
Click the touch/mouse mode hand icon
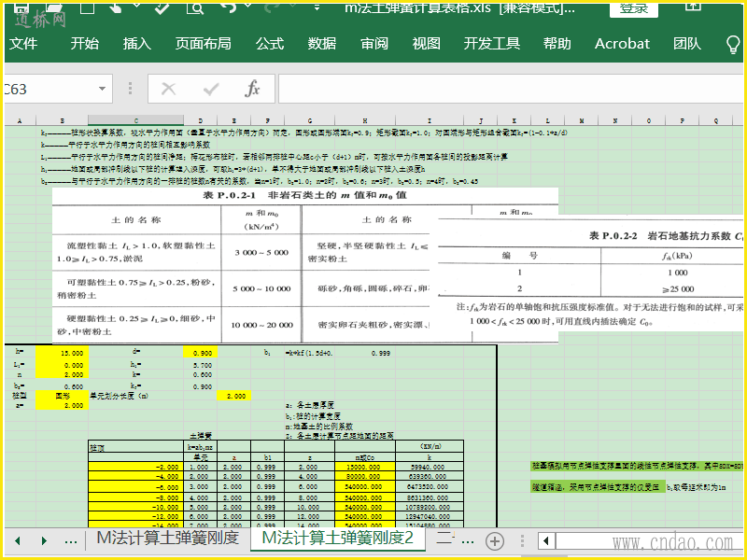[x=115, y=7]
